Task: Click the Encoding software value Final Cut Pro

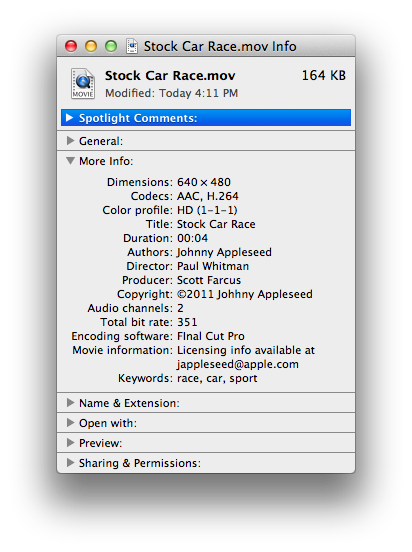Action: [211, 336]
